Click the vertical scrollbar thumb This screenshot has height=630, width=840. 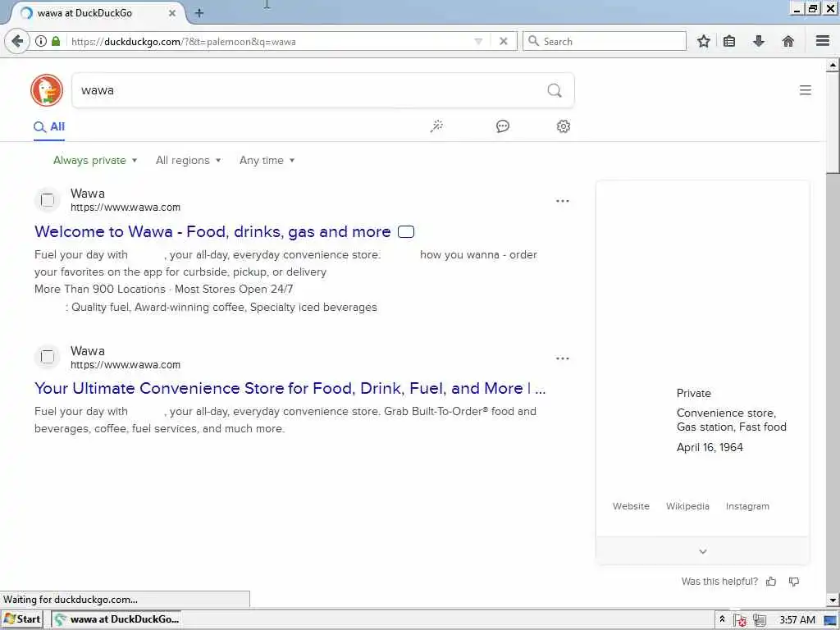tap(832, 123)
